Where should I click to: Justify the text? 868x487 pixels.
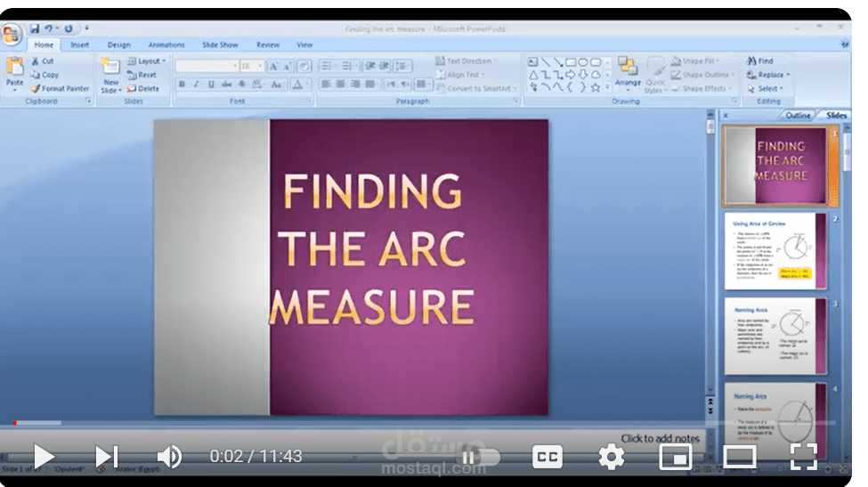369,84
